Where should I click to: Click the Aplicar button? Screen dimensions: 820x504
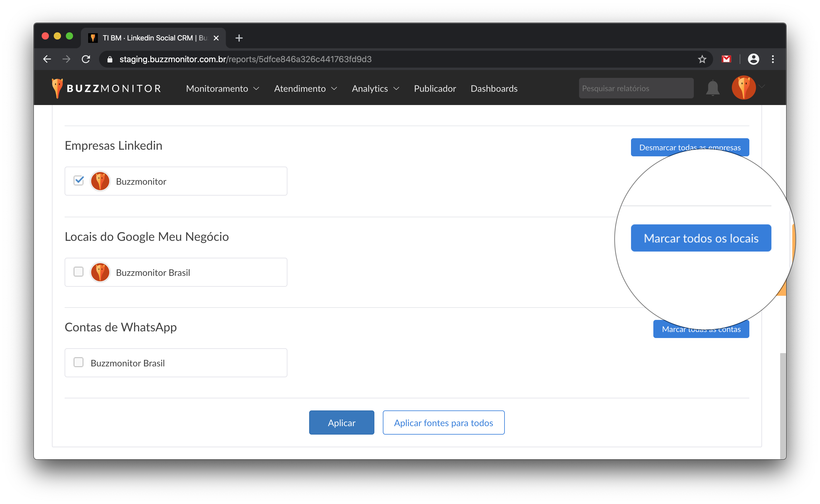pos(341,422)
